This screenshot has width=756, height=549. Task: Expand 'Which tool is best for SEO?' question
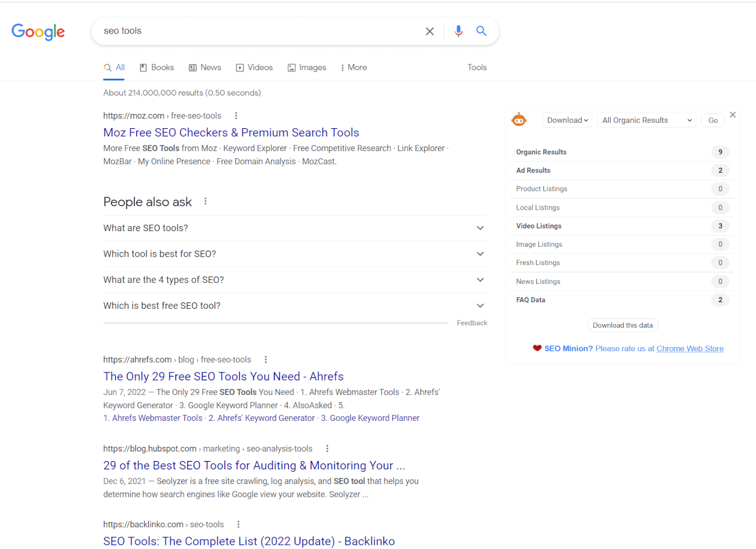(x=295, y=254)
